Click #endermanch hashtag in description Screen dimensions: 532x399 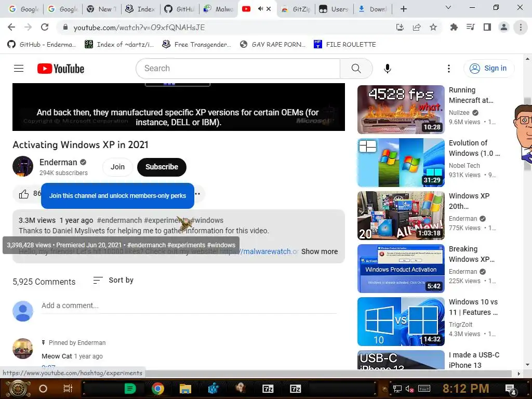(119, 220)
